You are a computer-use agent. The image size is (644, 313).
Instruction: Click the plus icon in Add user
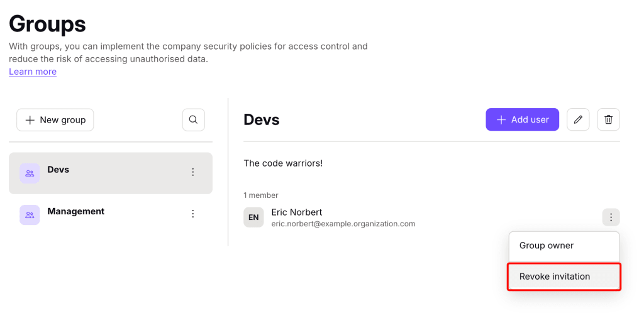click(x=501, y=120)
